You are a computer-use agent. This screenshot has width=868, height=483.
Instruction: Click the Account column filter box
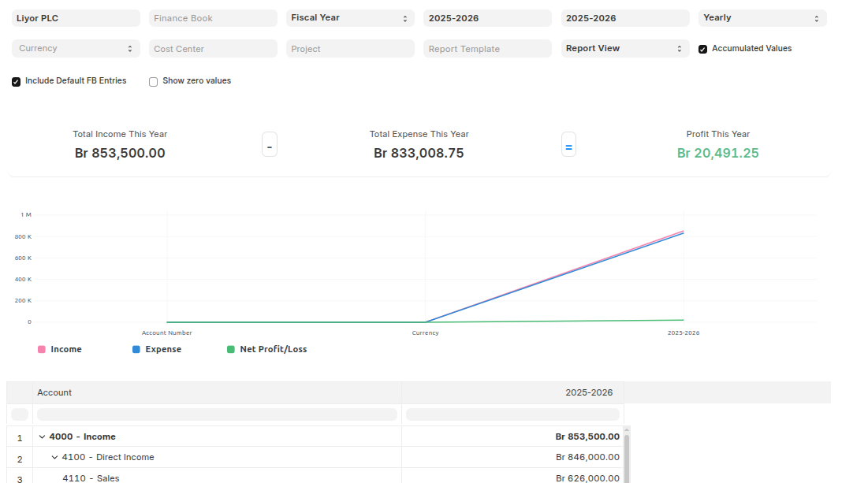pos(217,414)
